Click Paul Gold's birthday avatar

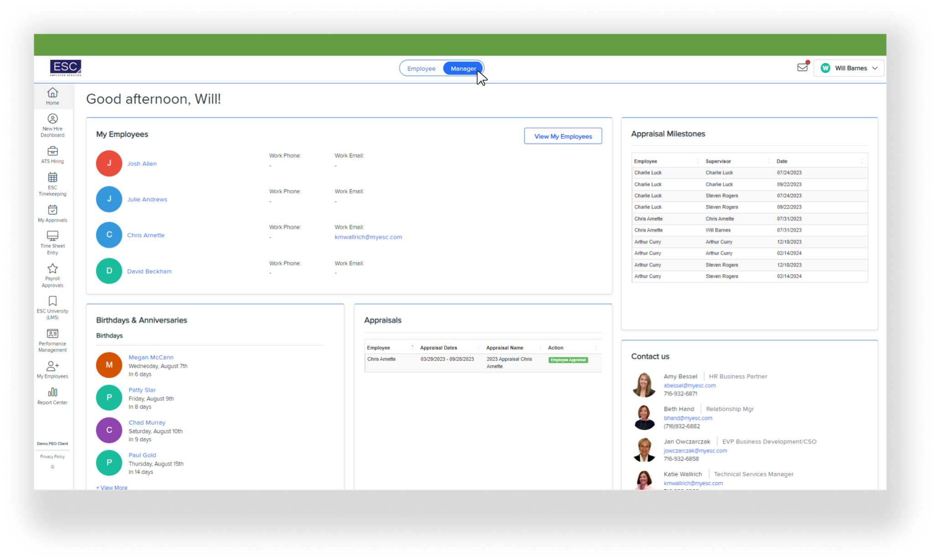[x=109, y=462]
